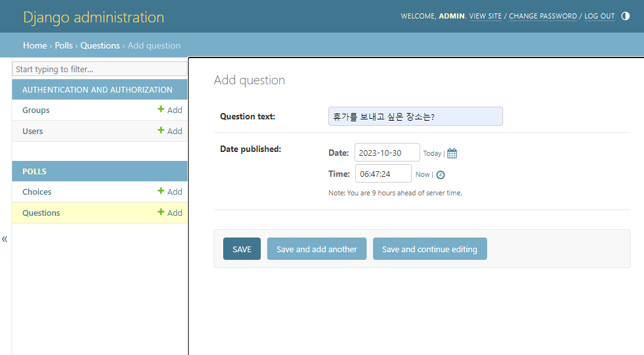Click the Time input field
This screenshot has height=355, width=644.
coord(383,174)
